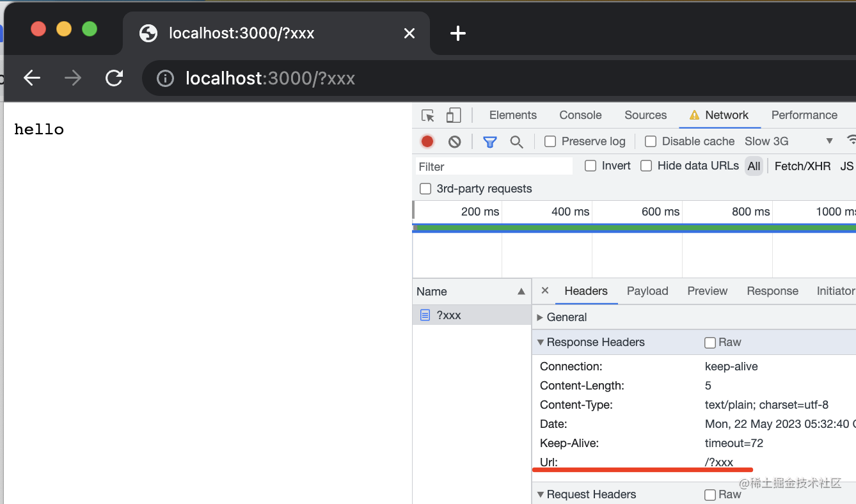
Task: Click the "Connection:" header name
Action: point(571,366)
